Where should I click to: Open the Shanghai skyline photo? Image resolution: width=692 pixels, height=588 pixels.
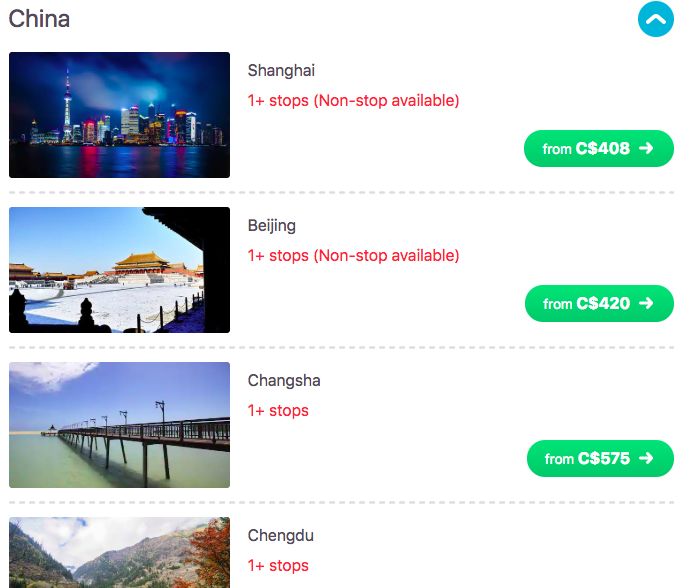coord(119,115)
